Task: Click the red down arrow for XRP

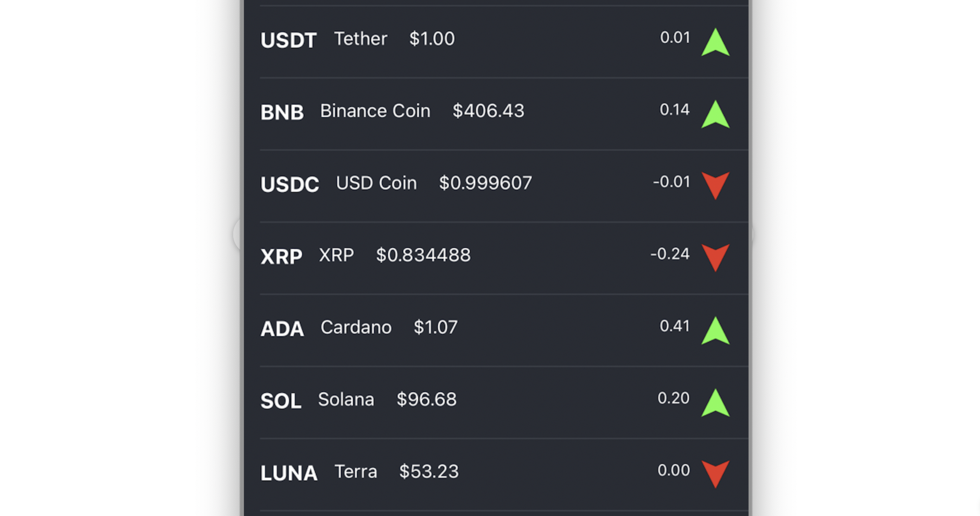Action: coord(715,258)
